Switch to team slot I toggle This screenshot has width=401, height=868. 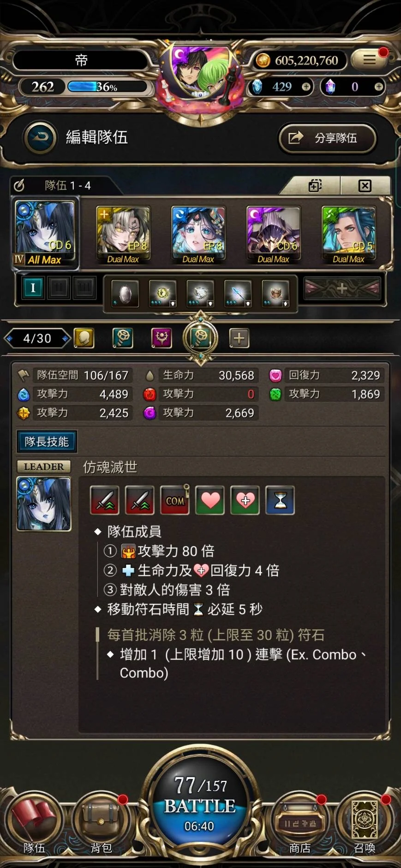(x=32, y=288)
